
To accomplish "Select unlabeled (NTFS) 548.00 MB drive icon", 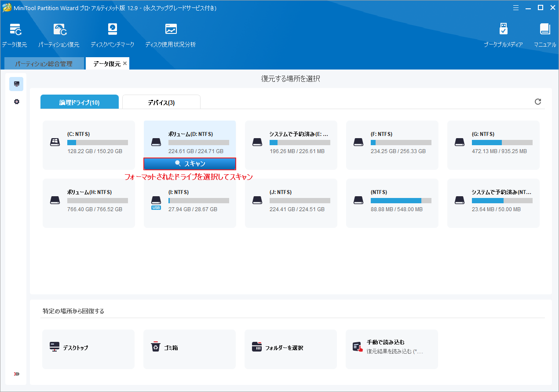I will click(x=358, y=201).
